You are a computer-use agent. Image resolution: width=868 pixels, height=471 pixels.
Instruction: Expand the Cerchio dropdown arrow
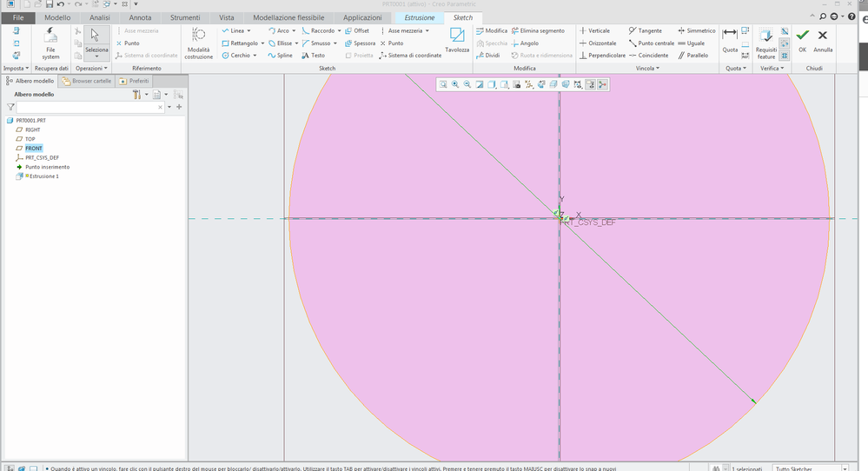(x=255, y=56)
